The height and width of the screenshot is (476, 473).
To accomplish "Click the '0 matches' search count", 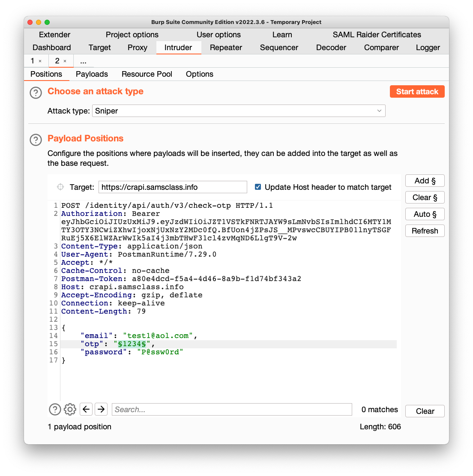I will (x=380, y=410).
